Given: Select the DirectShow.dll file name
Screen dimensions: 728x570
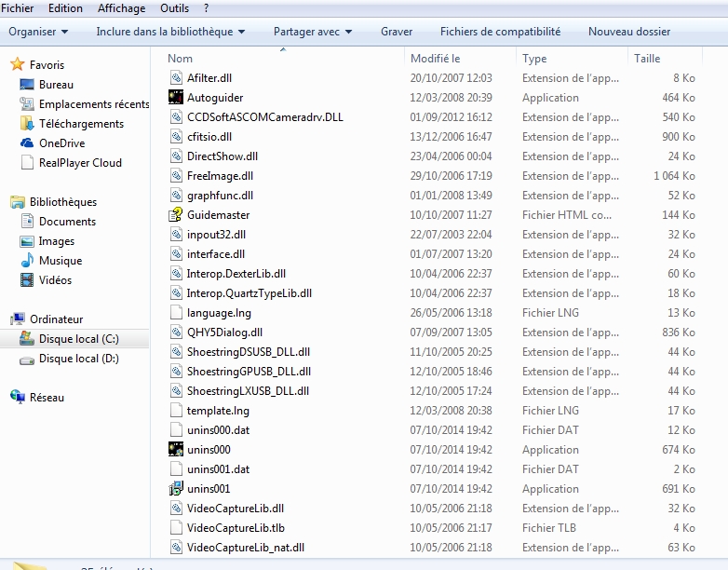Looking at the screenshot, I should pyautogui.click(x=222, y=156).
